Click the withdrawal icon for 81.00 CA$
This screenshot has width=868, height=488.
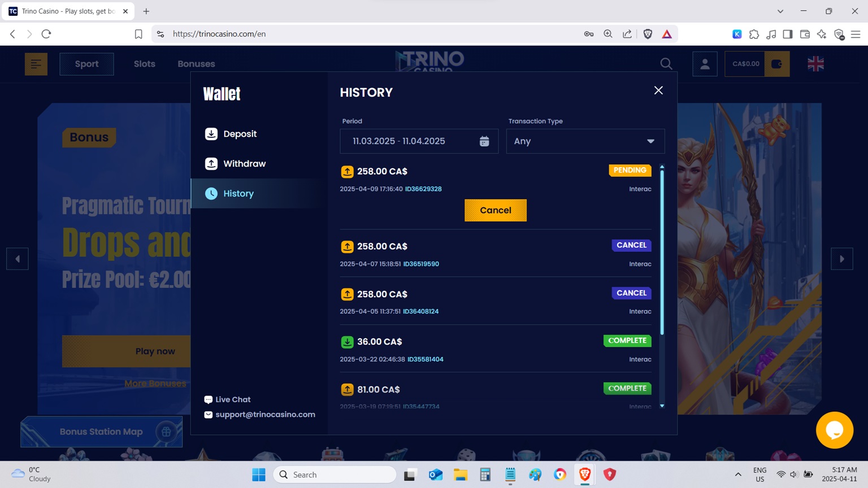tap(347, 389)
